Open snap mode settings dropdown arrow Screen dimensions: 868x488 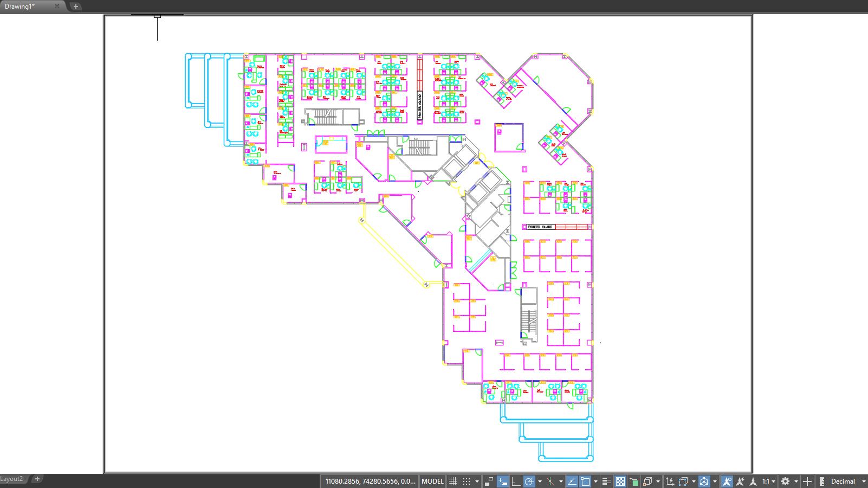pyautogui.click(x=477, y=481)
